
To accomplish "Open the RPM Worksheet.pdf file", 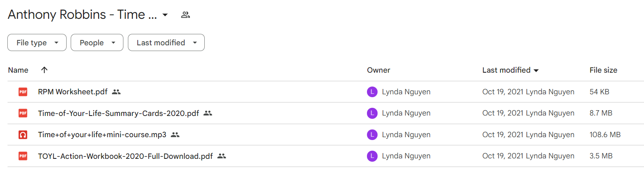I will coord(73,92).
